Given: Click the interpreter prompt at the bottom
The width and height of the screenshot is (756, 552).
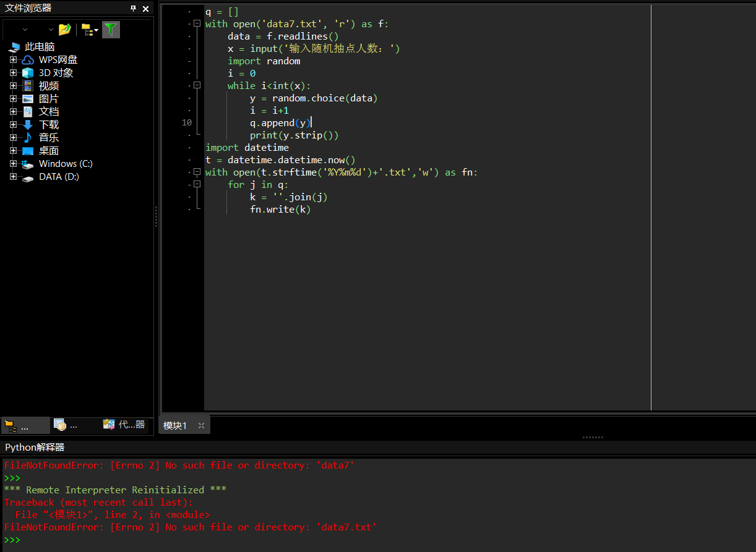Looking at the screenshot, I should coord(12,540).
